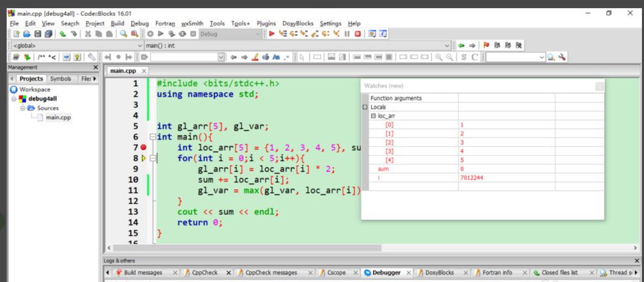
Task: Toggle the breakpoint on line 7
Action: 143,148
